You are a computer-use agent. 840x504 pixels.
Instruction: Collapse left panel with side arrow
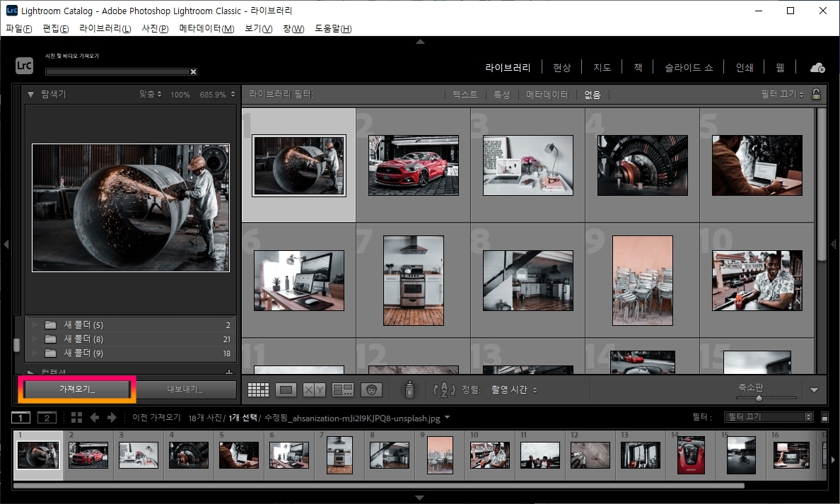pyautogui.click(x=6, y=245)
